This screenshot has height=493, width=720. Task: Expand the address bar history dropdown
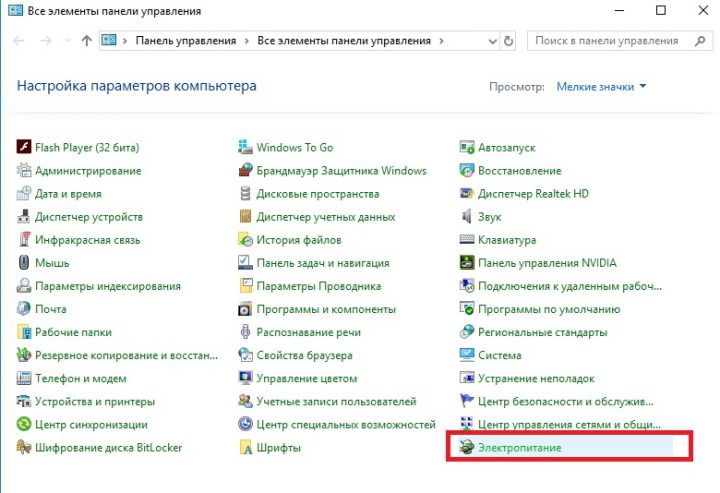[x=493, y=41]
